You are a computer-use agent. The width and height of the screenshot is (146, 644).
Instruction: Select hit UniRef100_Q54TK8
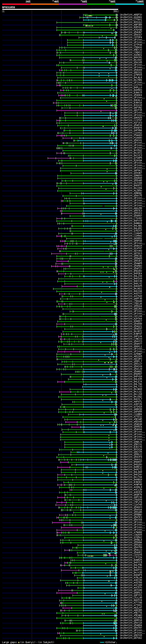click(x=131, y=520)
